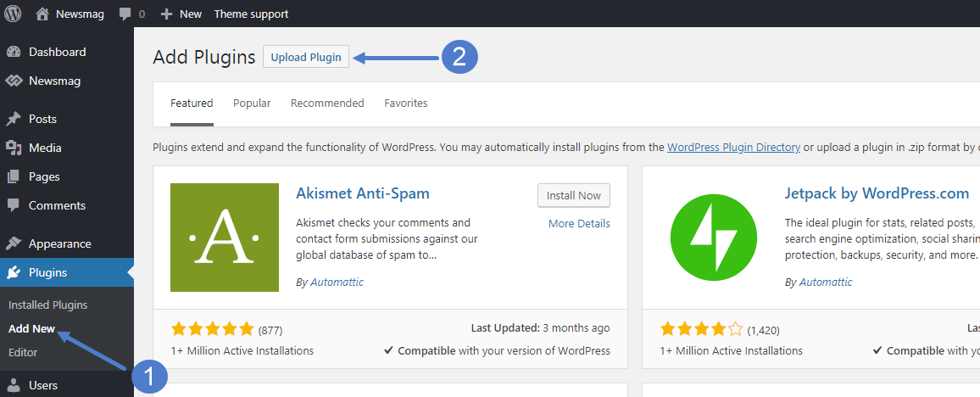Click the Jetpack by WordPress.com title
Viewport: 980px width, 397px height.
point(877,193)
